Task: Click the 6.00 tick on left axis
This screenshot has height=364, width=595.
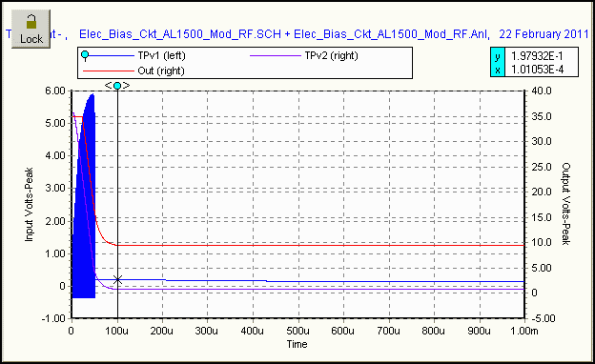Action: tap(55, 91)
